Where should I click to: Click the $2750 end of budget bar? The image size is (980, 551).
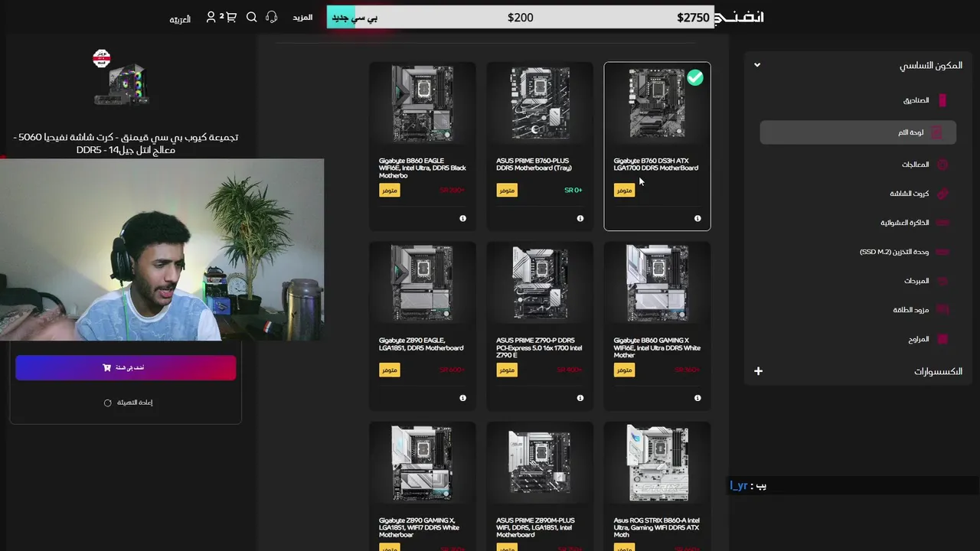[x=693, y=17]
